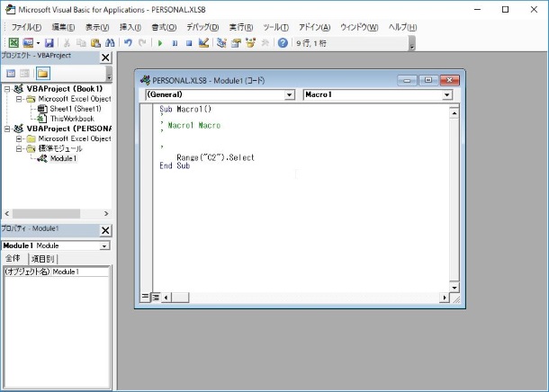Click the View Object icon in Project pane
Viewport: 549px width, 392px height.
click(x=24, y=73)
